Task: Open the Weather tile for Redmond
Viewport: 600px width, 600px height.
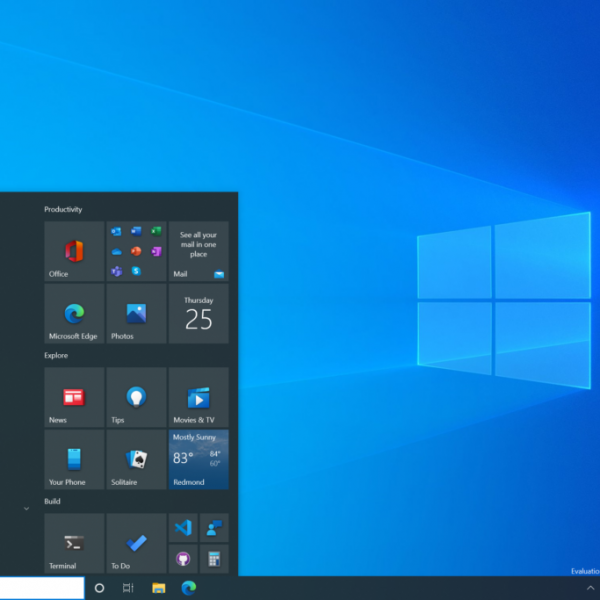Action: (x=199, y=459)
